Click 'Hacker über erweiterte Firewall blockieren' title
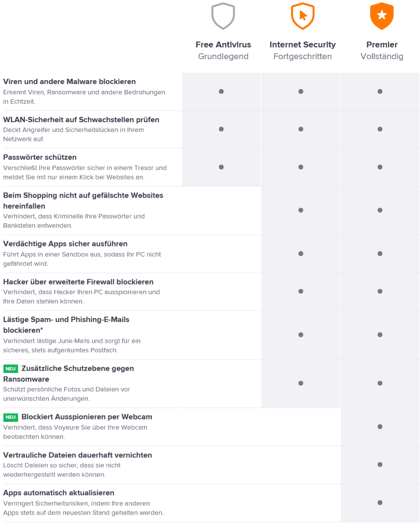Image resolution: width=420 pixels, height=524 pixels. click(x=78, y=282)
